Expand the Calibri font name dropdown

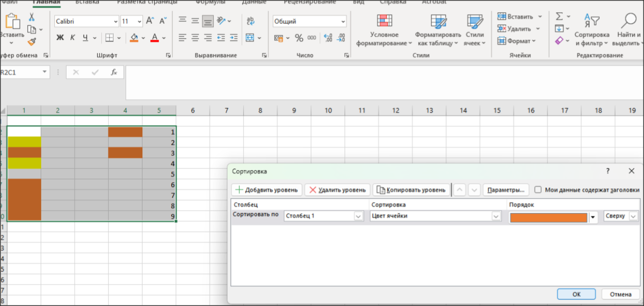pos(115,21)
